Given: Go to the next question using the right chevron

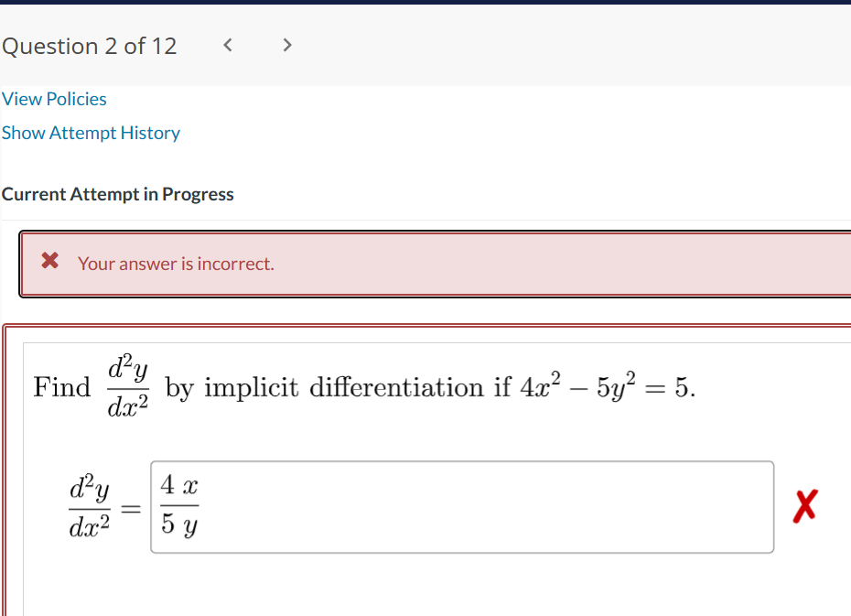Looking at the screenshot, I should click(x=286, y=44).
